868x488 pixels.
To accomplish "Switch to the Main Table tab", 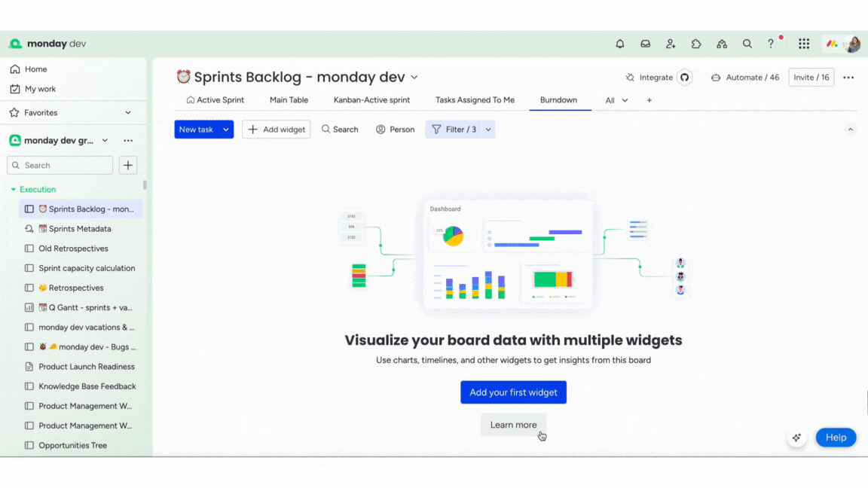I will pyautogui.click(x=289, y=100).
